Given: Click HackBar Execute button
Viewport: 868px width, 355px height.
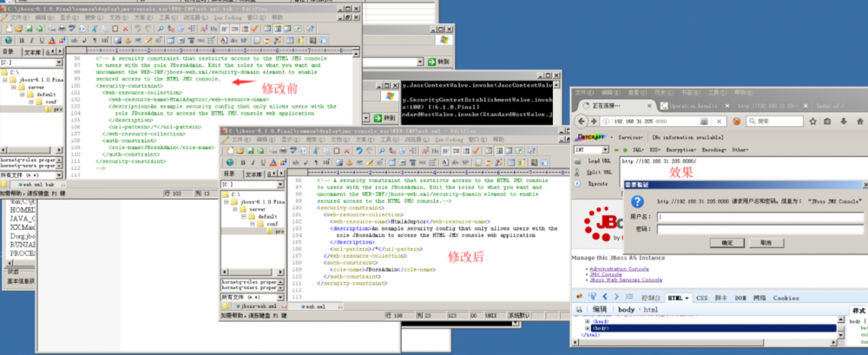Looking at the screenshot, I should 597,183.
